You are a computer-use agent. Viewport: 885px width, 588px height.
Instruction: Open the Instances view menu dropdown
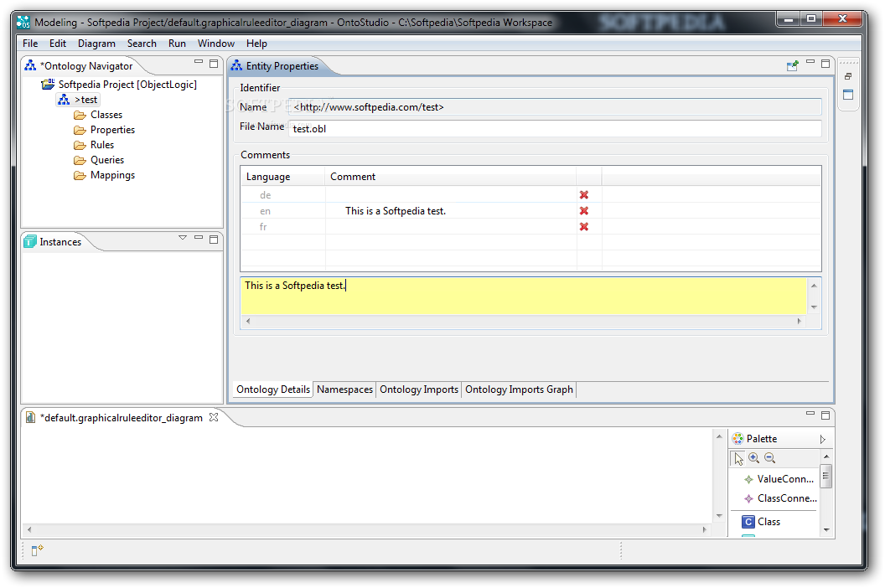click(x=183, y=238)
